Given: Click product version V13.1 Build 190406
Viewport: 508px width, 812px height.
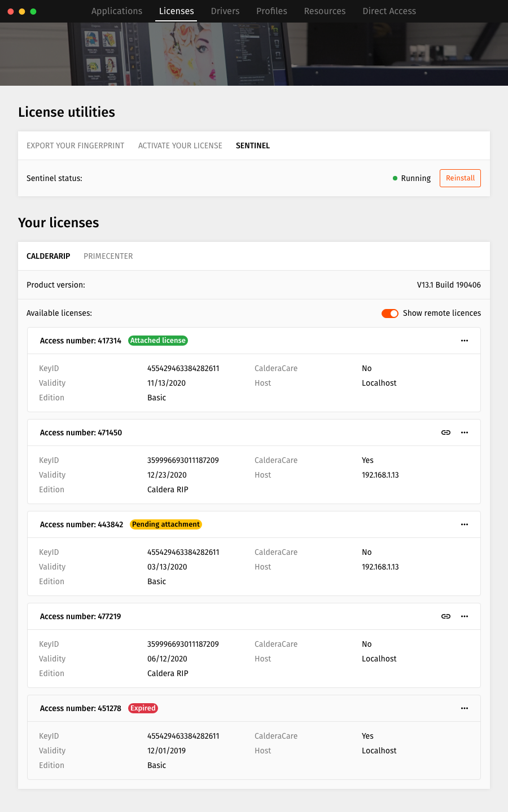Looking at the screenshot, I should click(449, 285).
